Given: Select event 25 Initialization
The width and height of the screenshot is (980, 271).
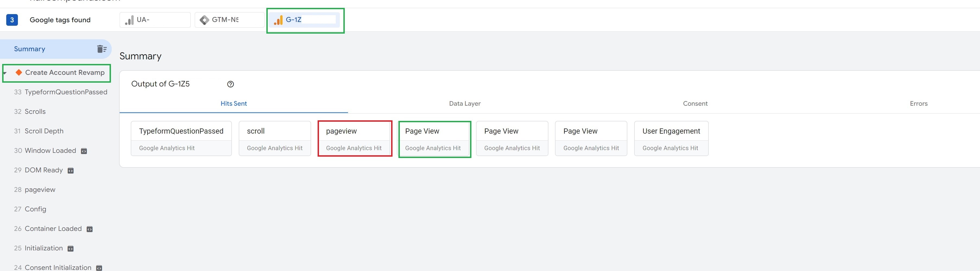Looking at the screenshot, I should [39, 248].
